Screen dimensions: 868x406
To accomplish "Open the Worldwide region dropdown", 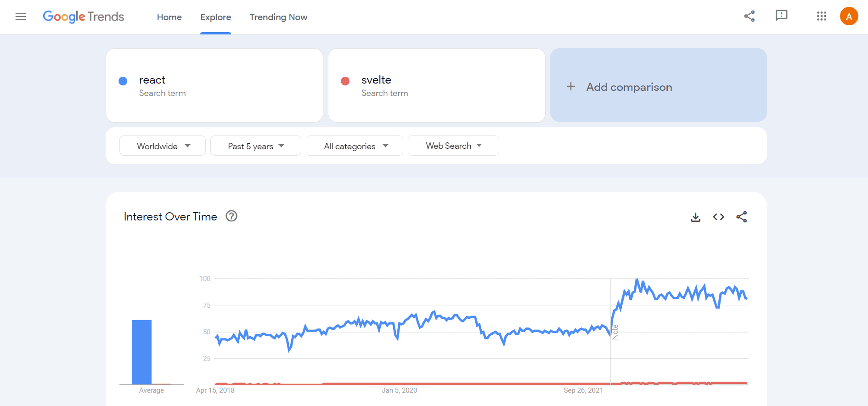I will 162,146.
